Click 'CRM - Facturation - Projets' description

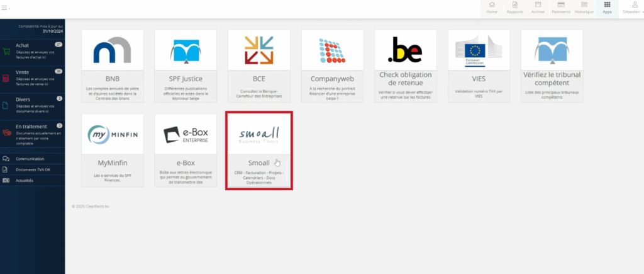tap(259, 178)
